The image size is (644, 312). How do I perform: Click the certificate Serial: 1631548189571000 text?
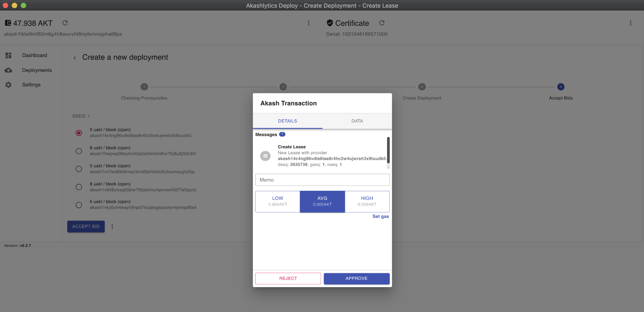tap(357, 34)
